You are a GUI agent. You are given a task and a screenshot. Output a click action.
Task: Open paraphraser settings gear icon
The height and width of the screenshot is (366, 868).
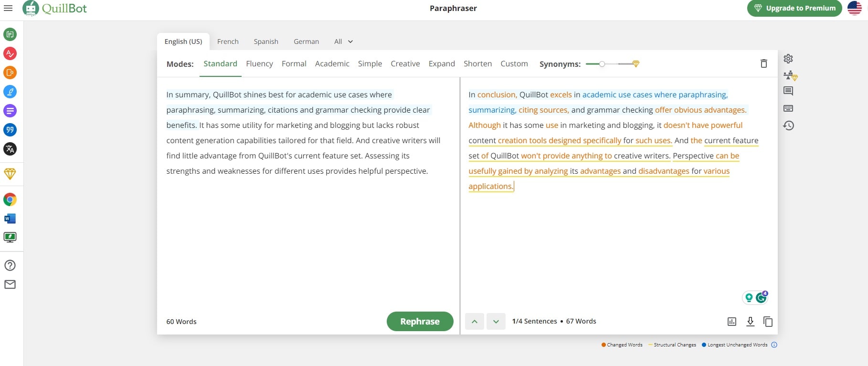788,59
